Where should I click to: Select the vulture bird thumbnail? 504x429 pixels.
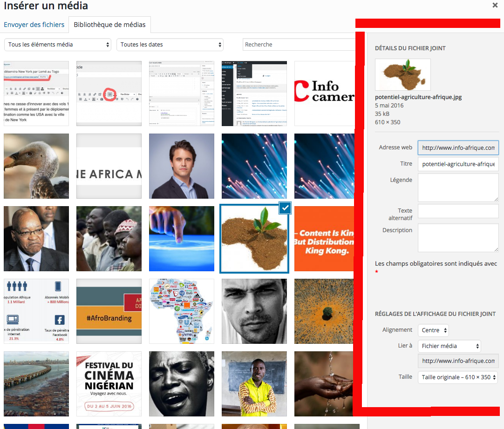pyautogui.click(x=36, y=166)
